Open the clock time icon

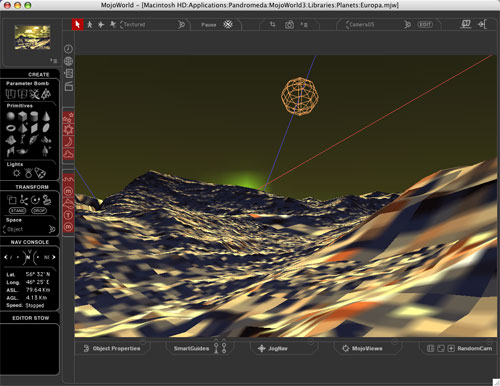pos(68,49)
